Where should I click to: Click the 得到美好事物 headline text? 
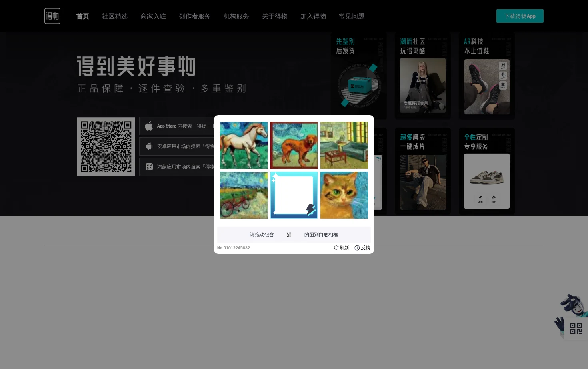(136, 66)
